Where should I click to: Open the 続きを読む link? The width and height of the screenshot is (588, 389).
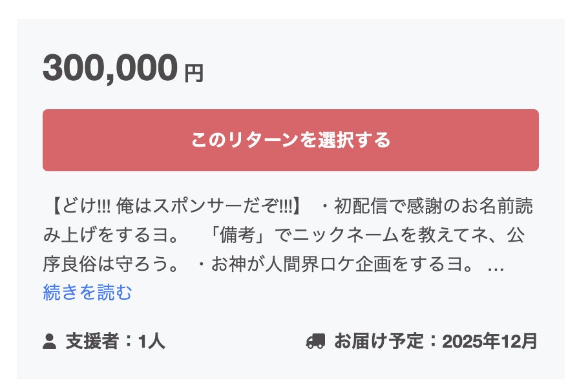click(x=87, y=293)
